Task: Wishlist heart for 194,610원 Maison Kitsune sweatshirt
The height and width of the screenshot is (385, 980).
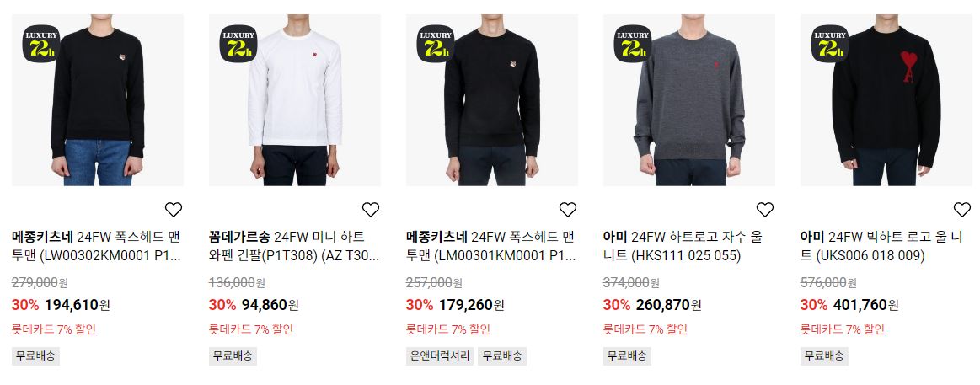Action: 173,210
